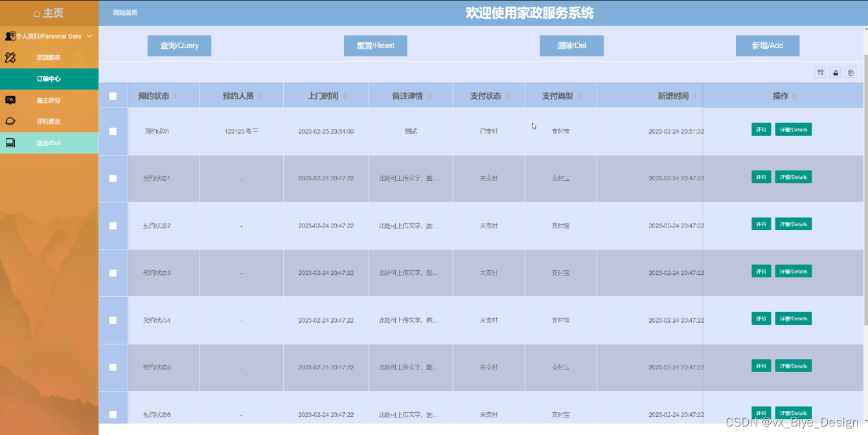Click the 查询/Query button

pyautogui.click(x=179, y=46)
